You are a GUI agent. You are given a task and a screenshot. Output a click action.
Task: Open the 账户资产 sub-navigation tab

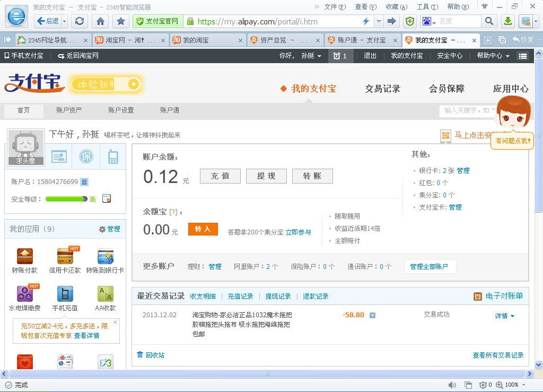click(x=69, y=110)
